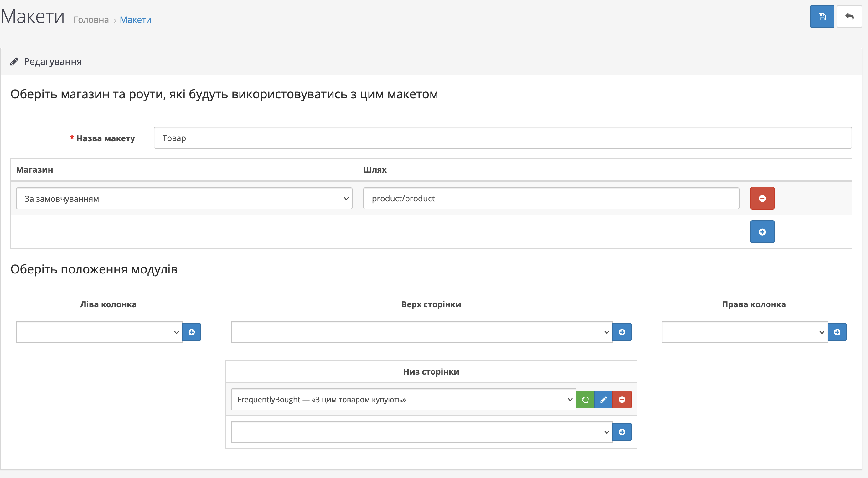Open empty Низ сторінки module dropdown
Image resolution: width=868 pixels, height=478 pixels.
(x=422, y=432)
